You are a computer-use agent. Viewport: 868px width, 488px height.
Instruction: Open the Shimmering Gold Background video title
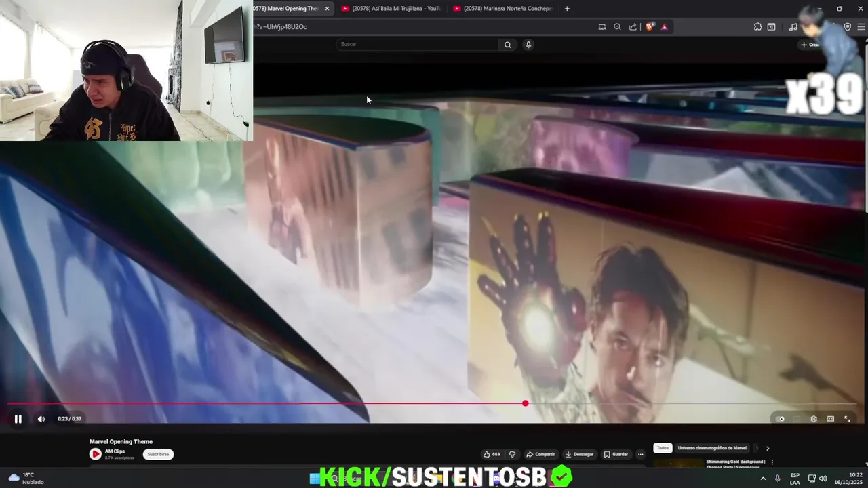[736, 464]
